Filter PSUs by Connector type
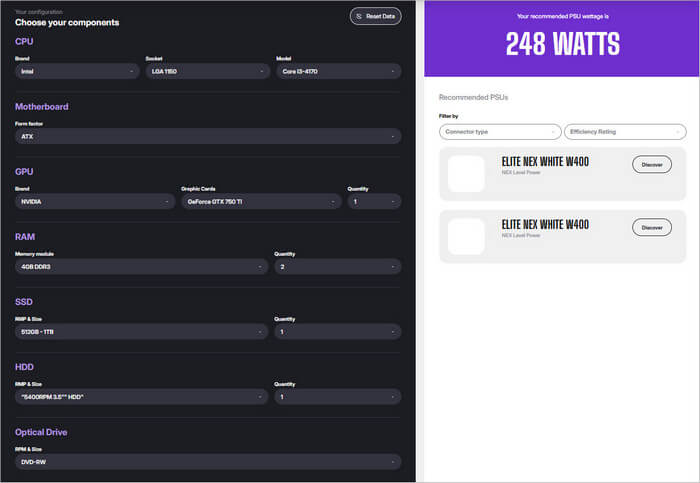This screenshot has height=483, width=700. pyautogui.click(x=500, y=132)
